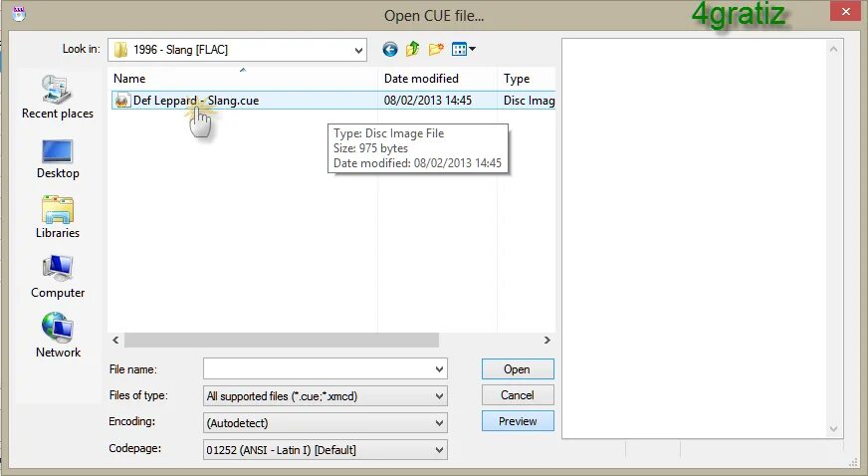The height and width of the screenshot is (476, 868).
Task: Select the Disc Image type cell
Action: pyautogui.click(x=529, y=101)
